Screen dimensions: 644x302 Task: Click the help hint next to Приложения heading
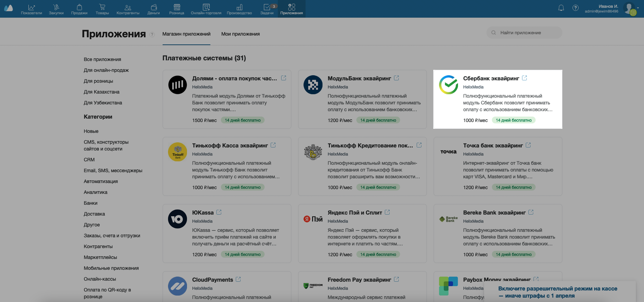tap(152, 34)
